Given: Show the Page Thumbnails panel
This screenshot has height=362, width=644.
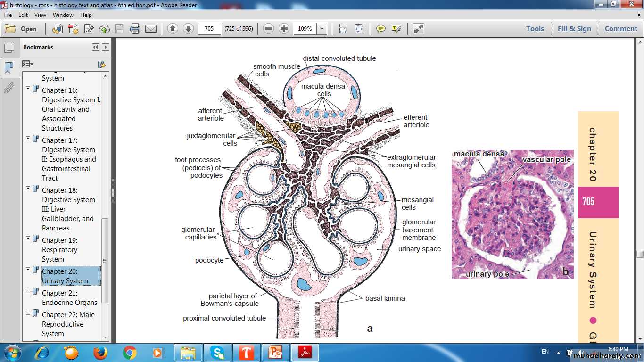Looking at the screenshot, I should click(8, 48).
